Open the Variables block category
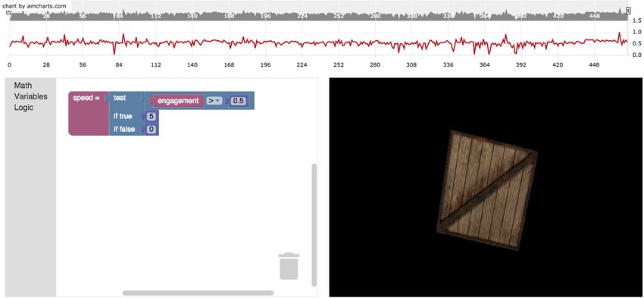Screen dimensions: 644x298 tap(31, 96)
